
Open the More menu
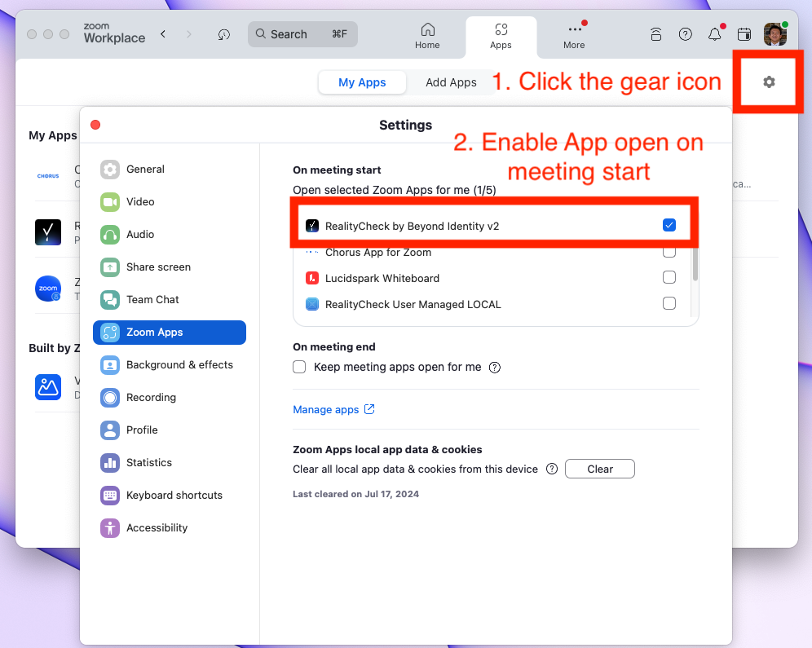tap(574, 36)
